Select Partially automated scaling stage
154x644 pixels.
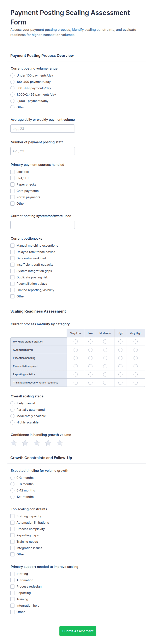pos(13,410)
